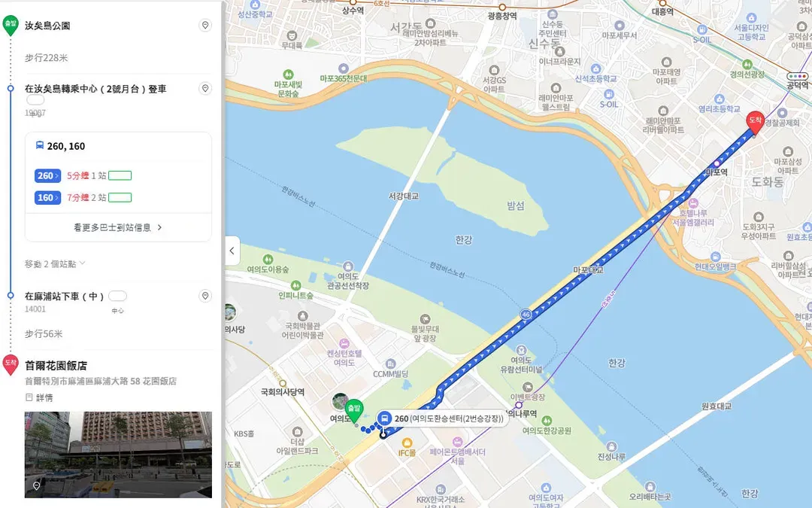
Task: Collapse the directions side panel arrow
Action: (x=232, y=251)
